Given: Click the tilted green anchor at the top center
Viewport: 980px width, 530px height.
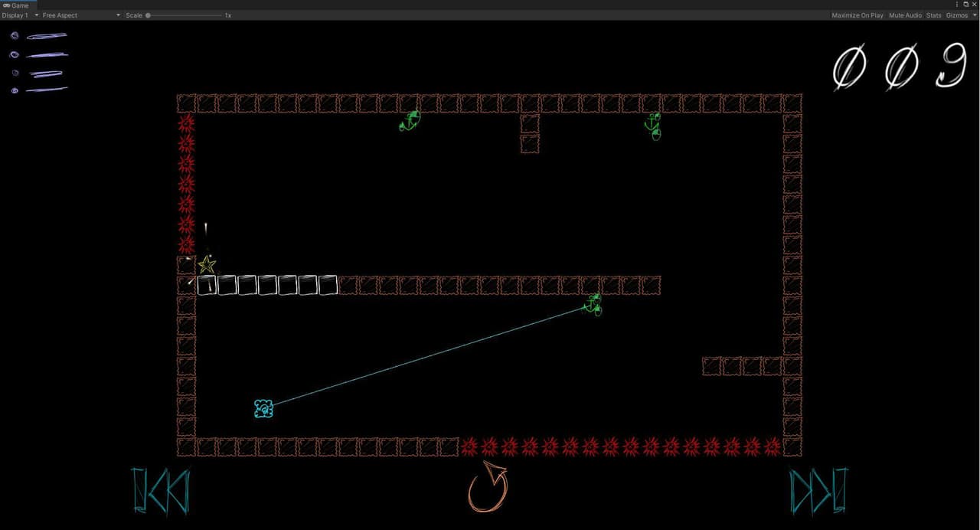Looking at the screenshot, I should click(410, 121).
